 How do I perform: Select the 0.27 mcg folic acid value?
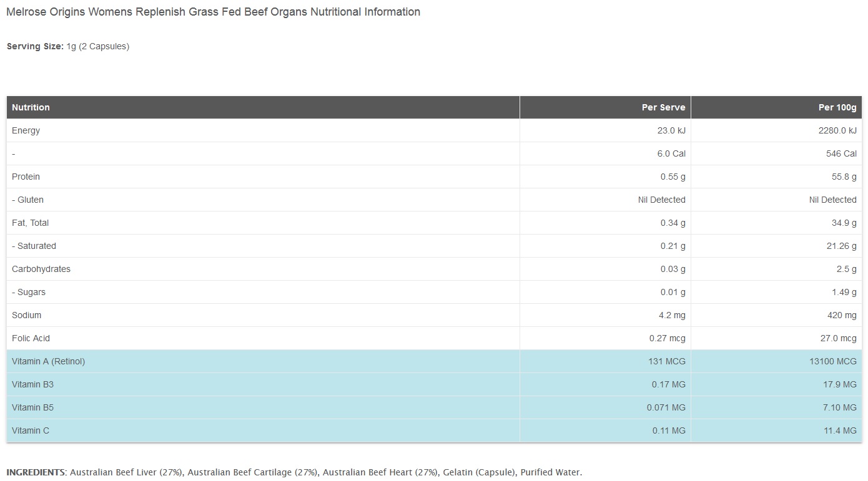coord(668,338)
